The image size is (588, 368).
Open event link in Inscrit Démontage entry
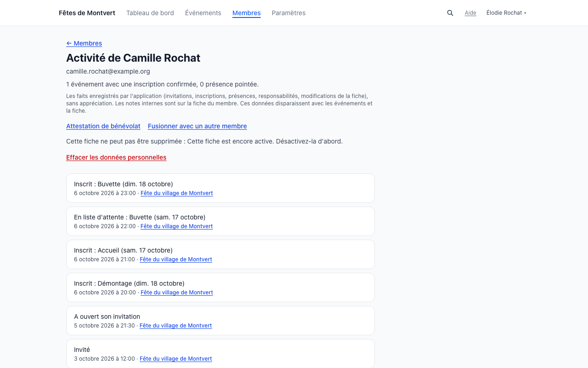[177, 293]
